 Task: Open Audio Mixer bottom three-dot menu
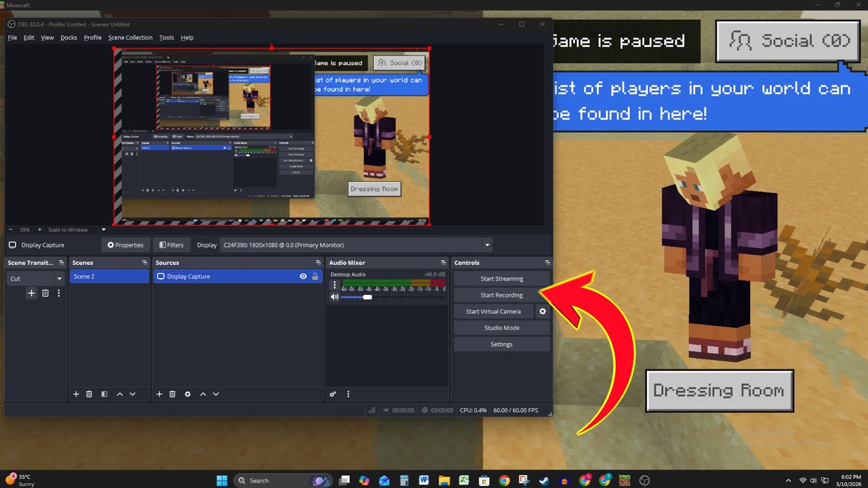coord(348,394)
